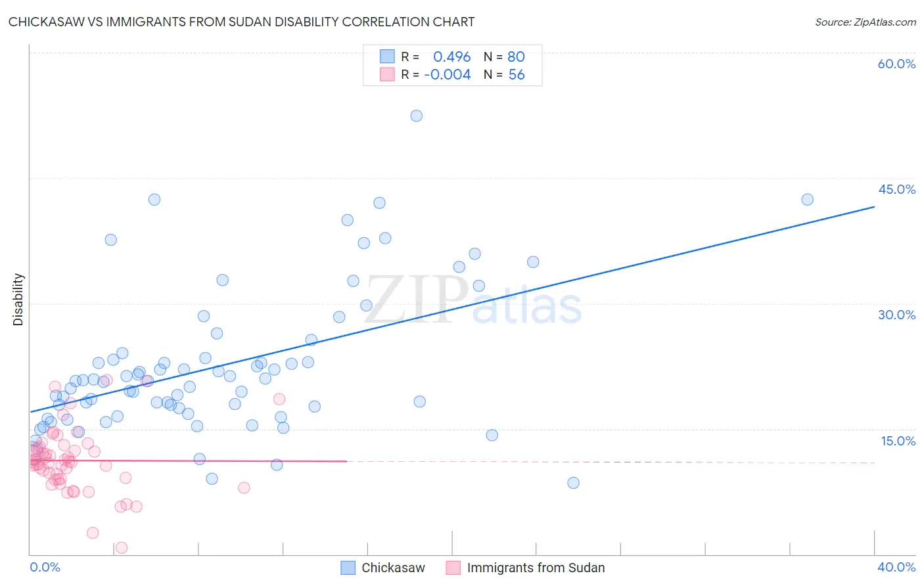Click the lowest pink data point near the x-axis
The image size is (924, 586).
(121, 548)
